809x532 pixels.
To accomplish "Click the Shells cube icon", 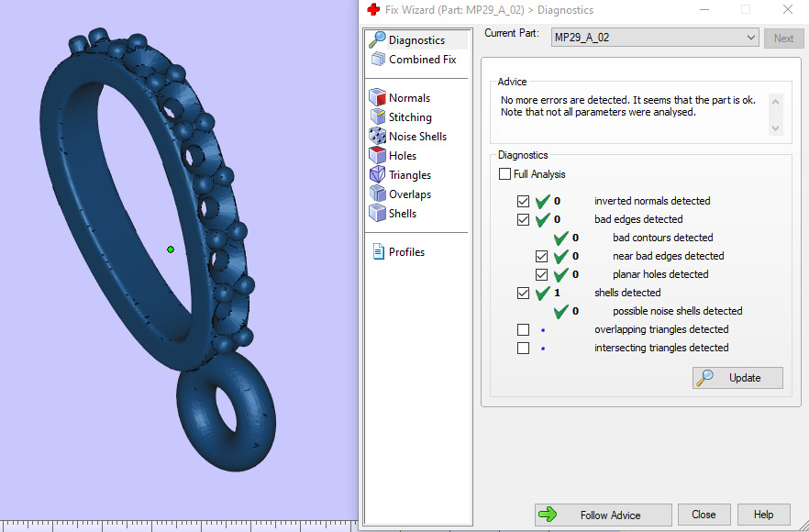I will pos(378,213).
